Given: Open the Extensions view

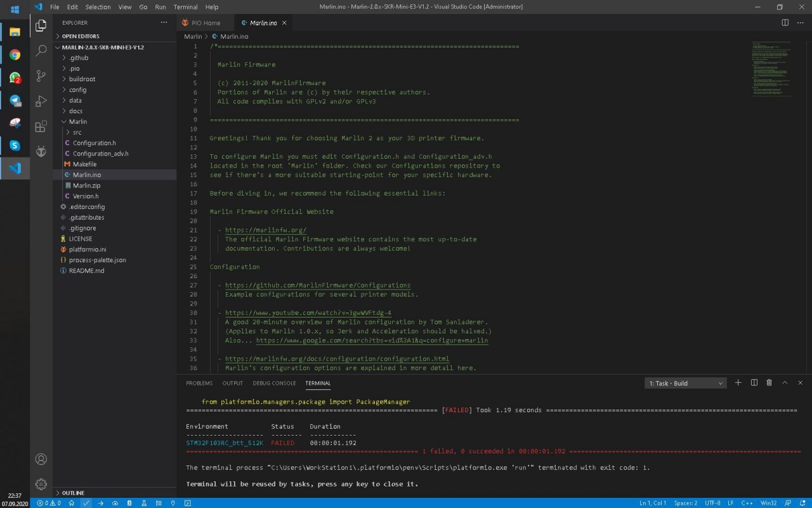Looking at the screenshot, I should 41,126.
